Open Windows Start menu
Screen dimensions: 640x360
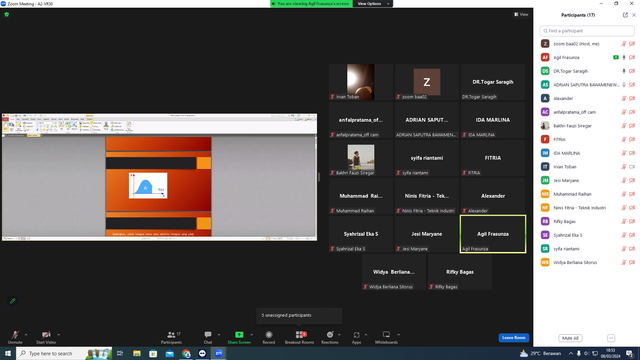(x=8, y=353)
